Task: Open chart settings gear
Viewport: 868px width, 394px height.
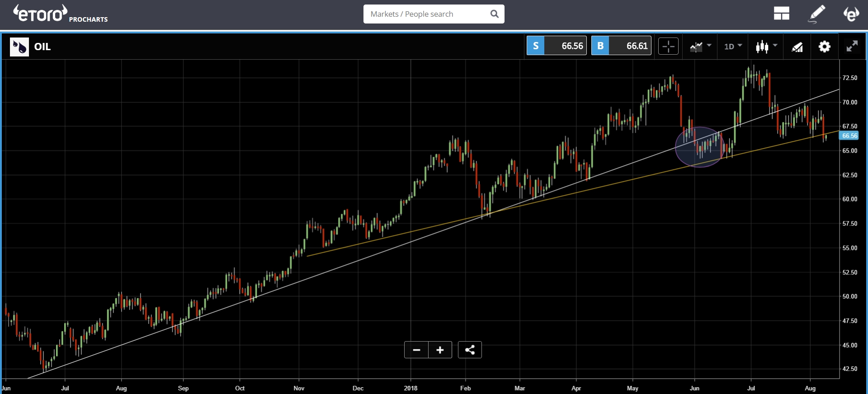Action: pyautogui.click(x=825, y=47)
